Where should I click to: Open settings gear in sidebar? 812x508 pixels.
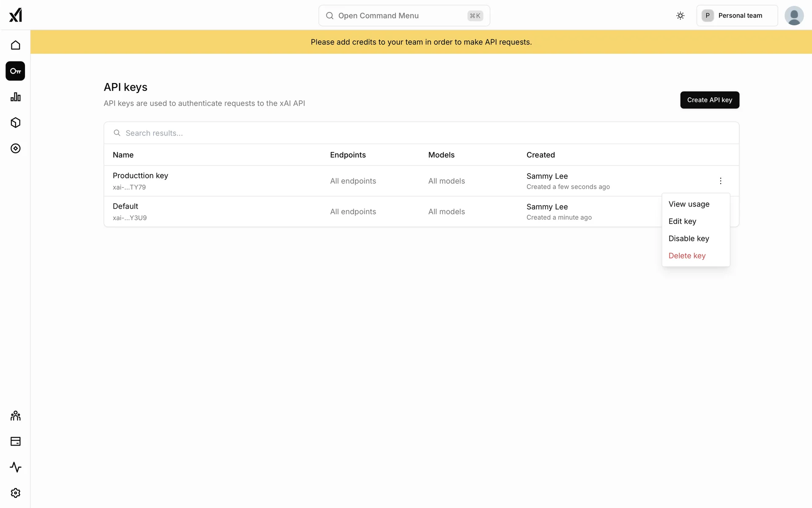[16, 493]
